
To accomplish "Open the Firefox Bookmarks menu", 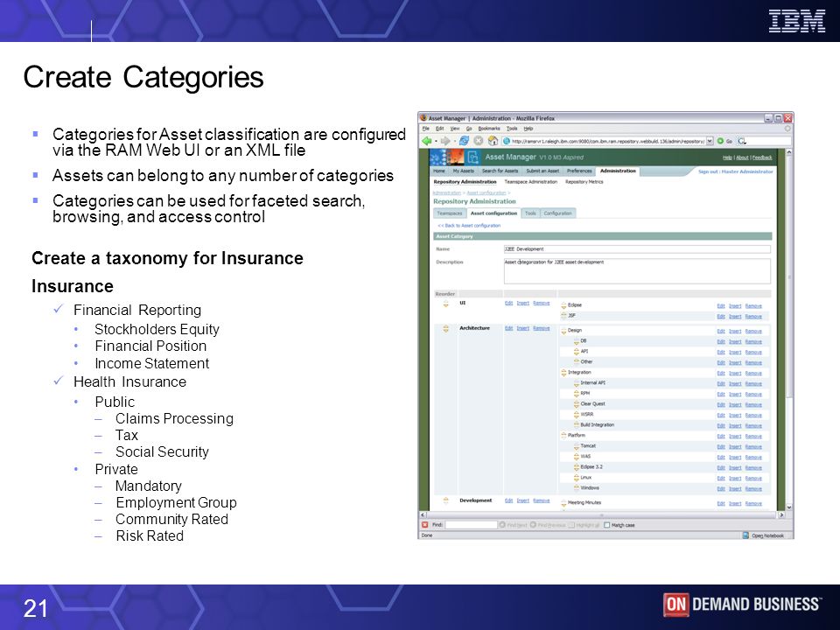I will click(489, 129).
